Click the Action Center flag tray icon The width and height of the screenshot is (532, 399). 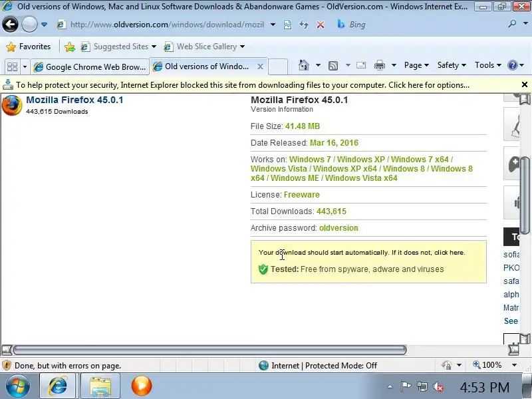tap(406, 386)
